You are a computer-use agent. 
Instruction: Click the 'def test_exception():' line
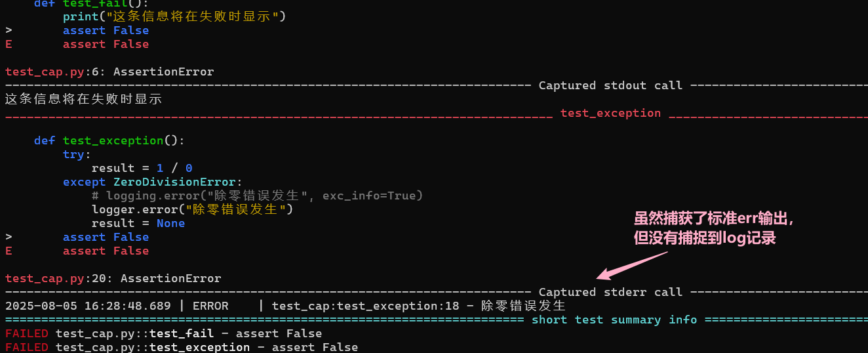[x=109, y=140]
